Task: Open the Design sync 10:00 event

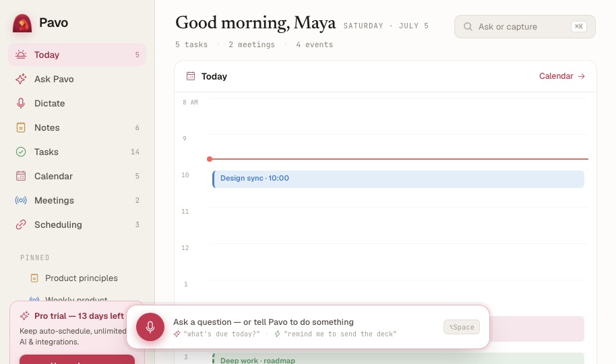Action: click(x=398, y=179)
